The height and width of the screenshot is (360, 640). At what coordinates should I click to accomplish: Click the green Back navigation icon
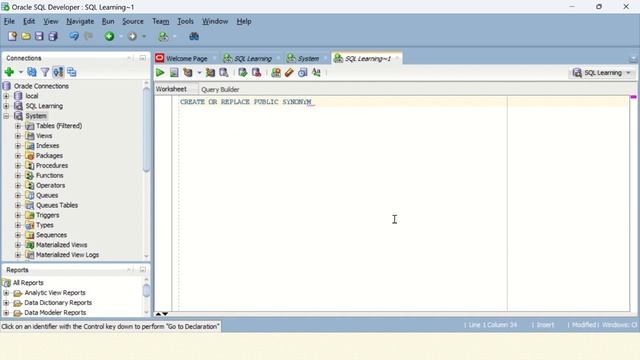click(109, 36)
